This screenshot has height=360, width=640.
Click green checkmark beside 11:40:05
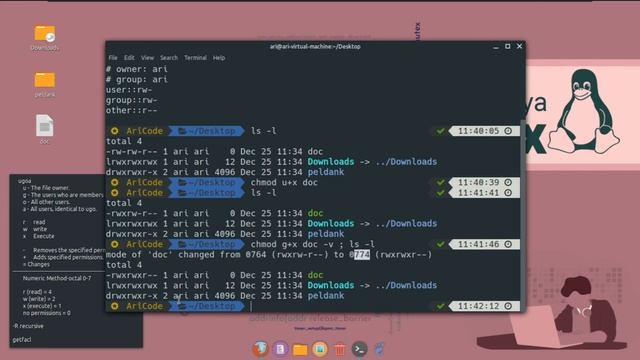[x=440, y=131]
